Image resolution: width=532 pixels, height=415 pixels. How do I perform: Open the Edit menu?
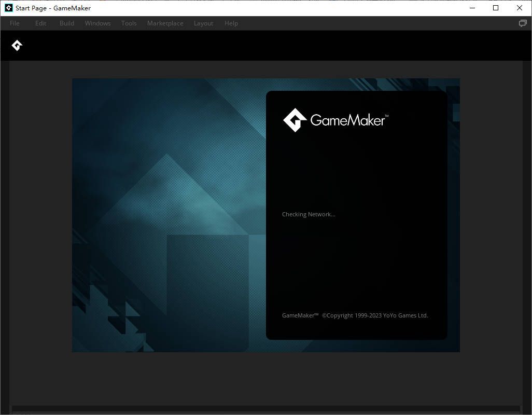coord(40,23)
